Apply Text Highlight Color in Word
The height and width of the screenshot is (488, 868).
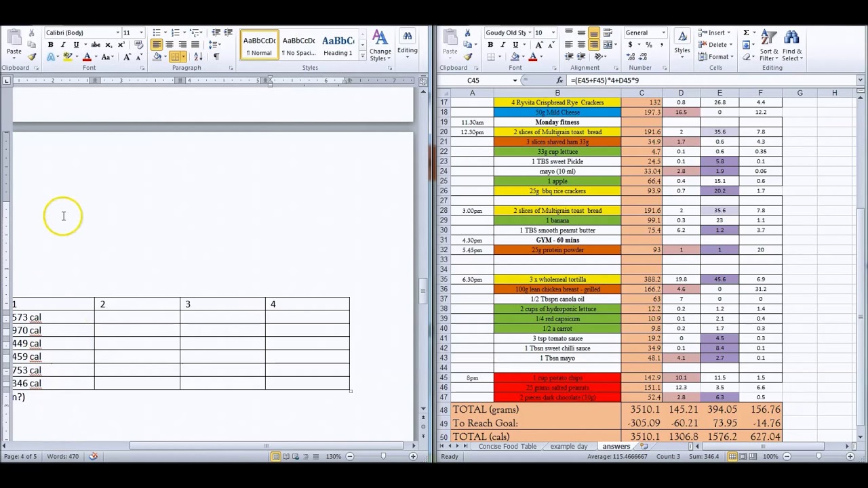66,57
